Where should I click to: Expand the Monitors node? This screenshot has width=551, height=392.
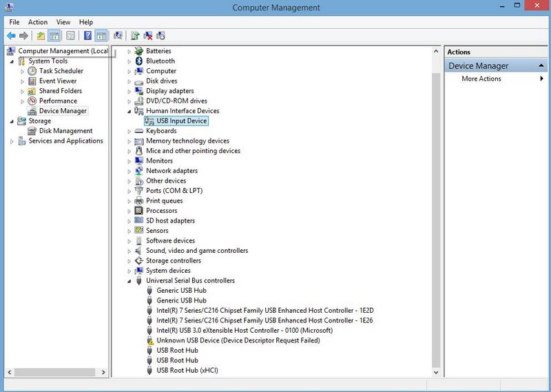click(129, 161)
